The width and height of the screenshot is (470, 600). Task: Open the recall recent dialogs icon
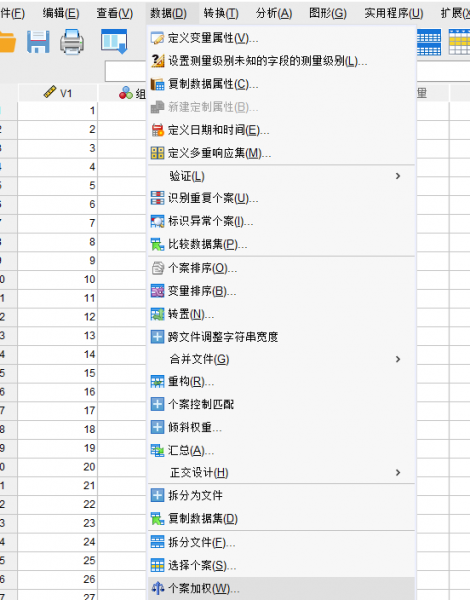114,41
